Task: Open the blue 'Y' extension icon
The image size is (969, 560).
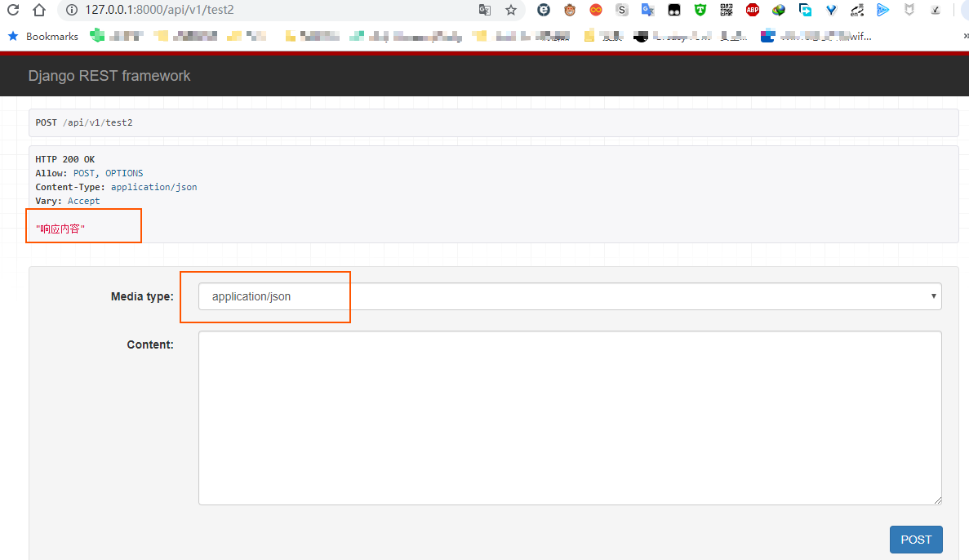Action: click(831, 10)
